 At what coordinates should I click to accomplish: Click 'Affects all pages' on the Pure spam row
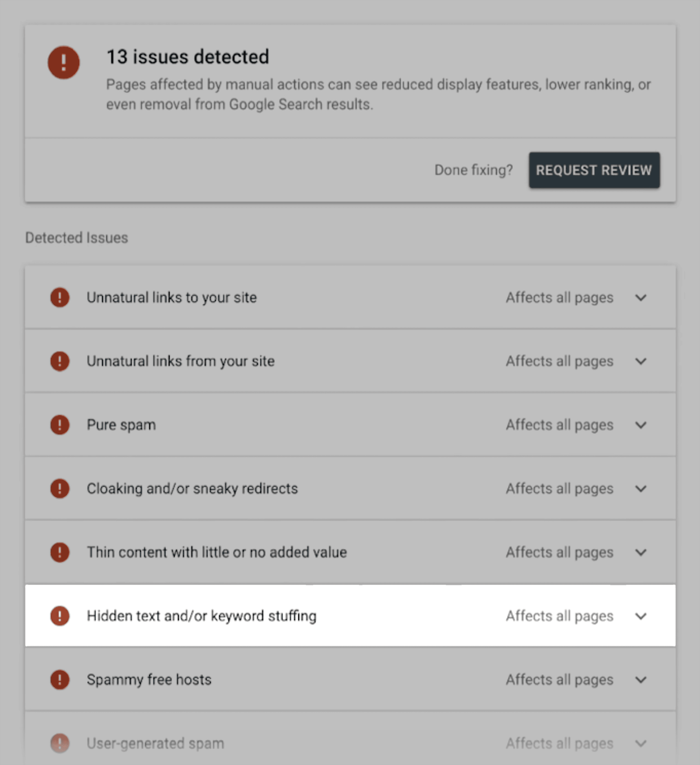point(559,425)
